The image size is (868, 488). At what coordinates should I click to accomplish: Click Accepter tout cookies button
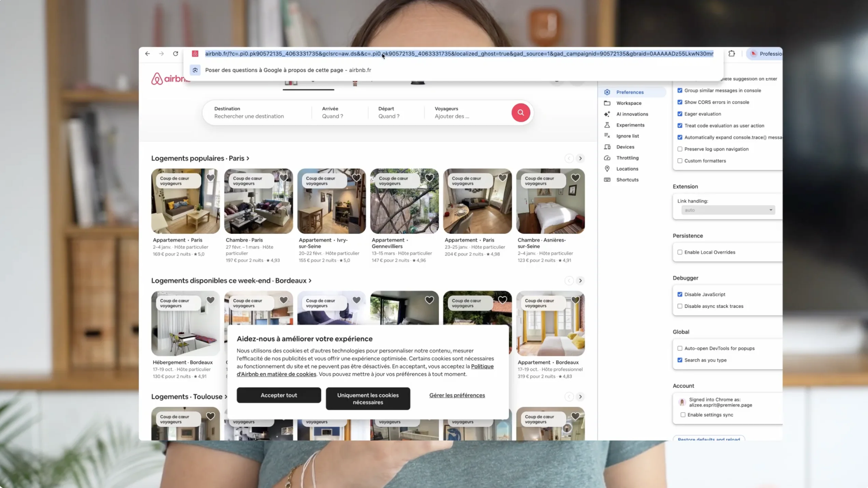point(279,395)
